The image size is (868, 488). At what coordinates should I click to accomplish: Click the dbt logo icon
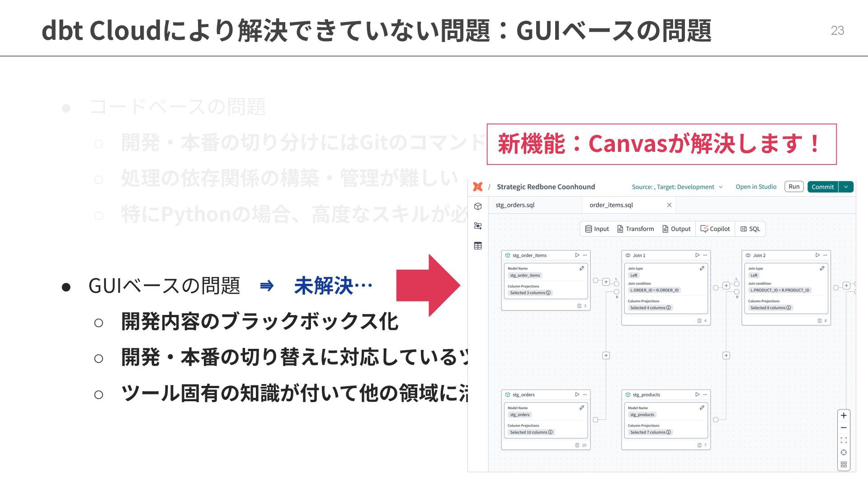[477, 187]
